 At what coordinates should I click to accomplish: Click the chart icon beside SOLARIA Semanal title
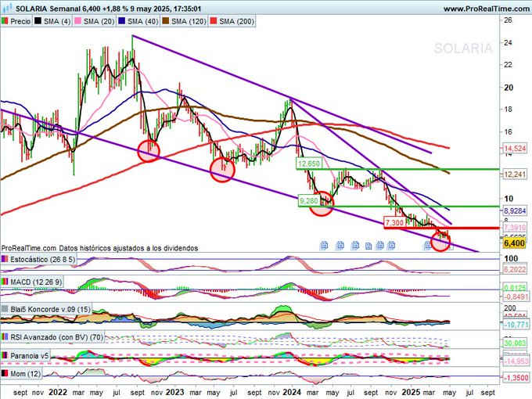click(8, 8)
